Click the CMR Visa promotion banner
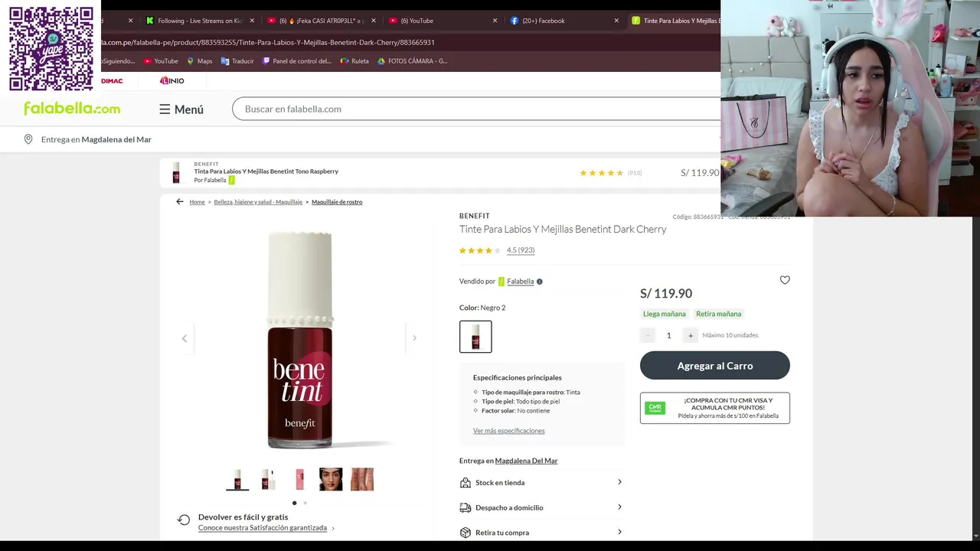This screenshot has width=980, height=551. pyautogui.click(x=715, y=408)
